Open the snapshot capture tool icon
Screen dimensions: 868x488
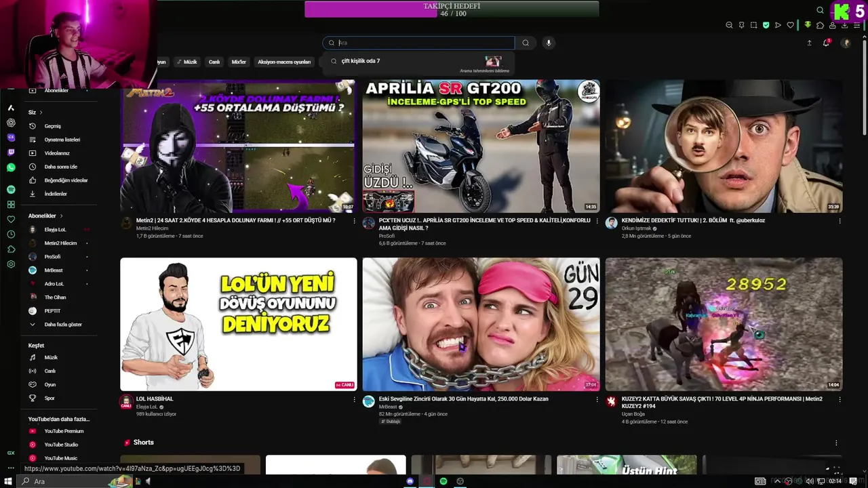coord(753,25)
